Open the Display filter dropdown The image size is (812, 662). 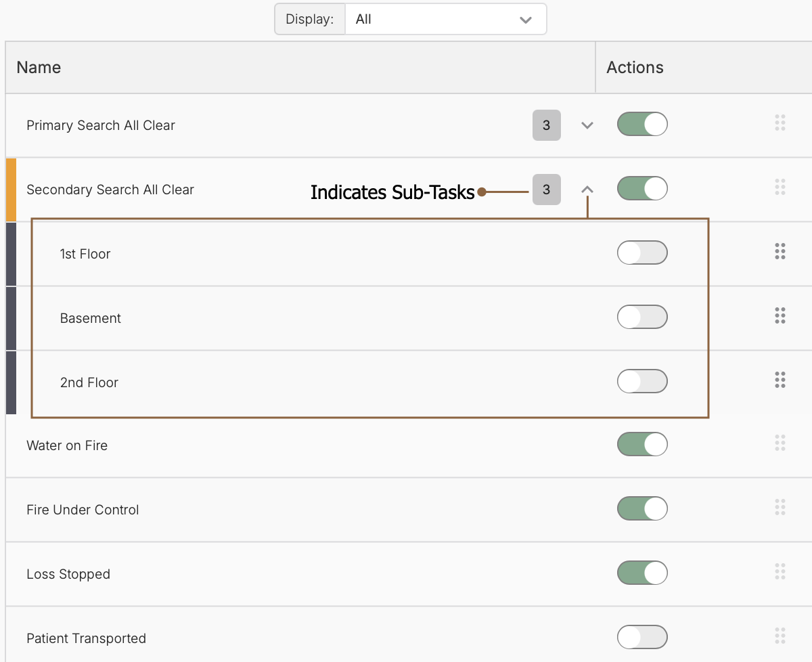click(x=445, y=20)
